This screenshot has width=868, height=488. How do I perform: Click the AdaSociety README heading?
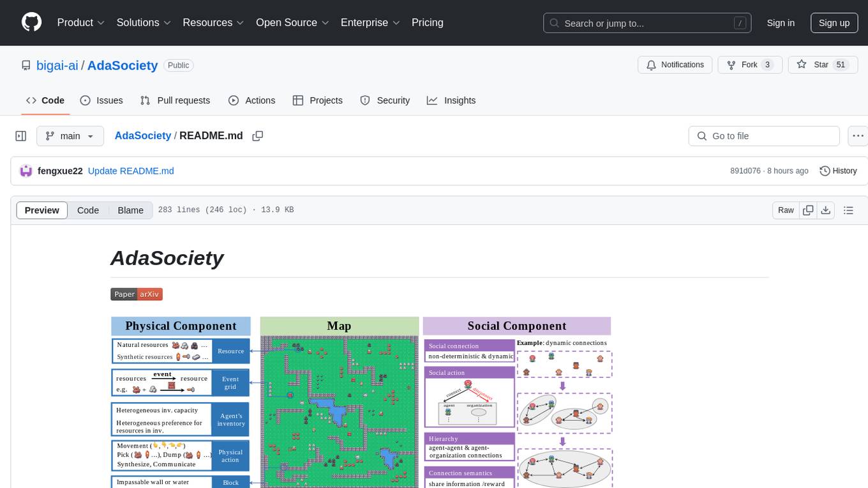pyautogui.click(x=167, y=257)
